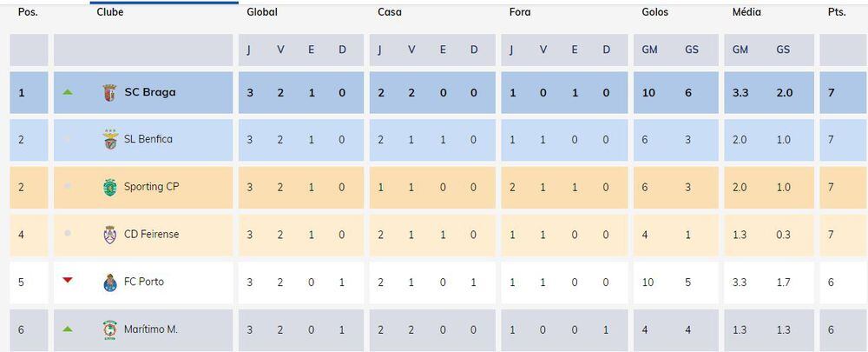This screenshot has height=352, width=868.
Task: Sort table by Clube column header
Action: (x=110, y=12)
